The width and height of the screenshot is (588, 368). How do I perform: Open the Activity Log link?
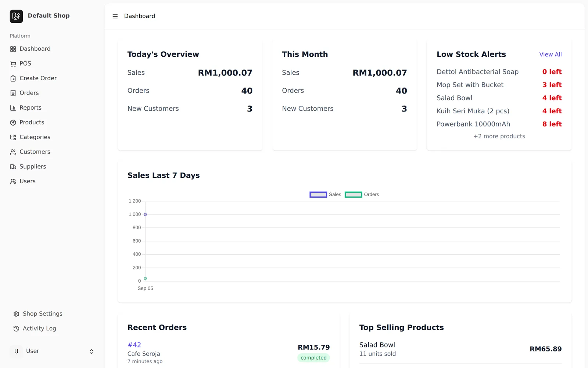pos(52,329)
